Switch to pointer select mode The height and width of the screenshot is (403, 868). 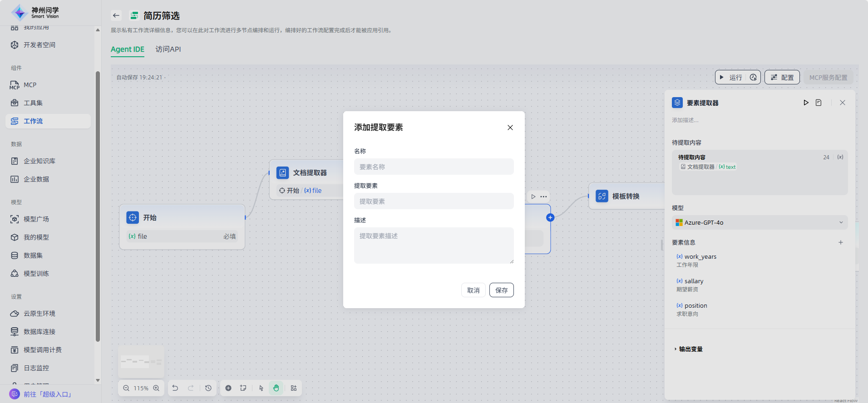coord(261,388)
